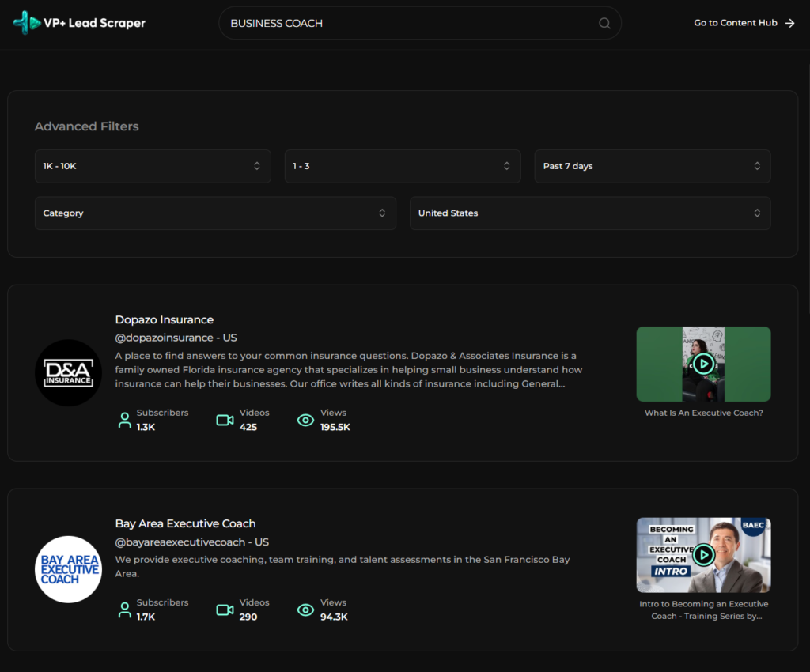
Task: Click the @bayareaexecutivecoach - US handle
Action: [x=192, y=542]
